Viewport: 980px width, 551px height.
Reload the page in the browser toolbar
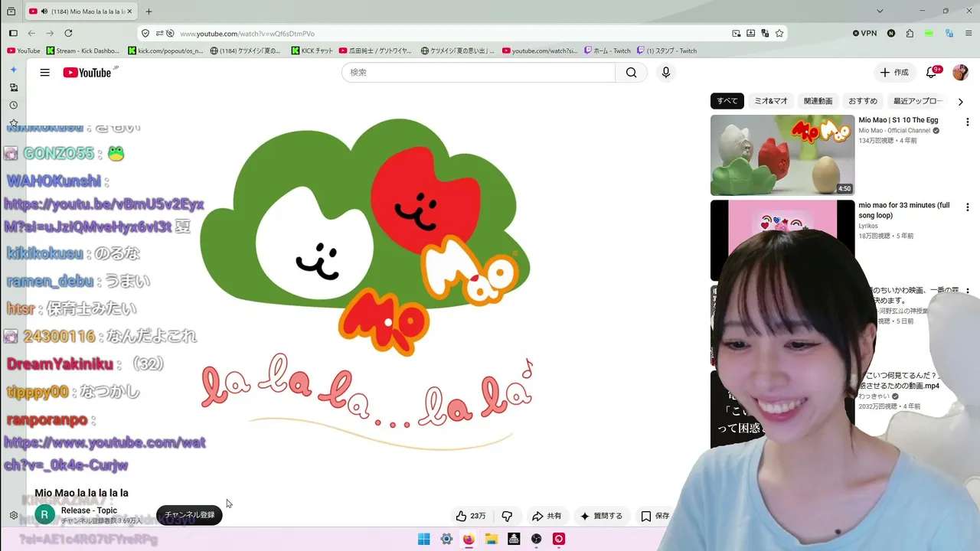(x=68, y=34)
